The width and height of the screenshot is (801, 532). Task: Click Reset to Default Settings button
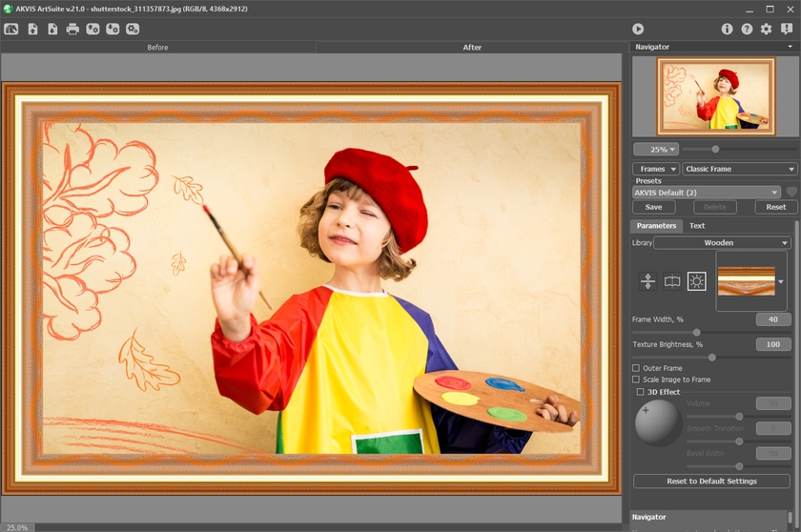711,481
